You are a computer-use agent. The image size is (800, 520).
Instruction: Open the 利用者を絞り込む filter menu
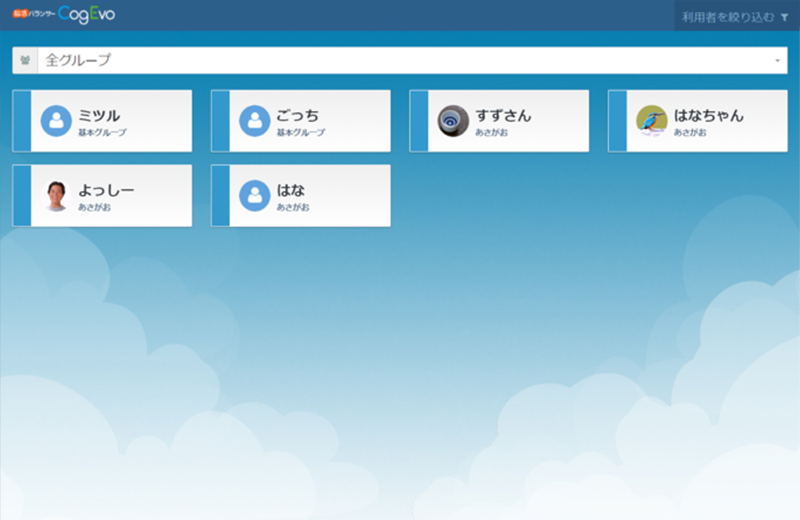[729, 17]
